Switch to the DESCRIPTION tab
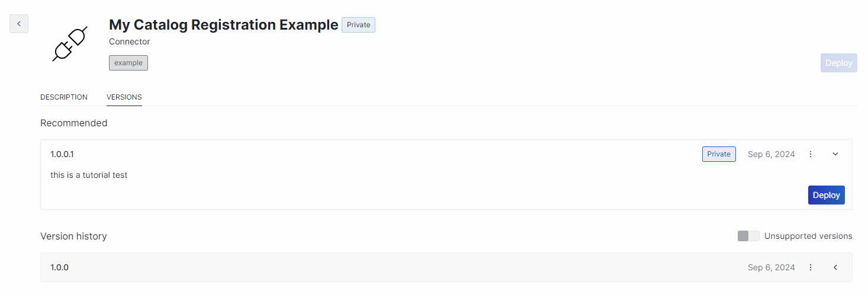This screenshot has height=297, width=868. [64, 97]
